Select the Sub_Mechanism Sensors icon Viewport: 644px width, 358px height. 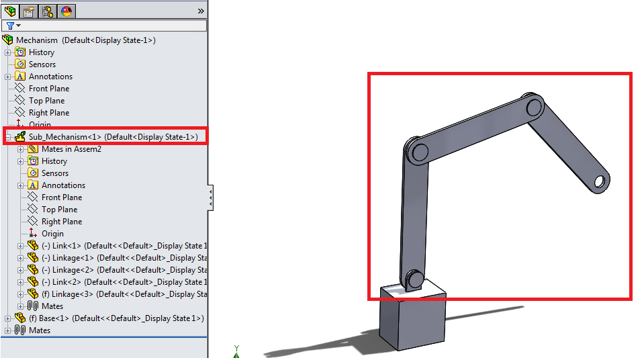(33, 173)
